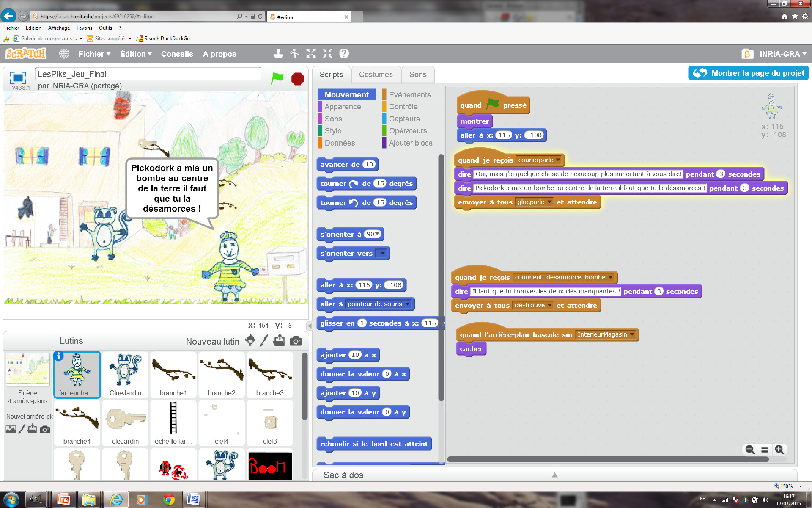Select the duplicate stamp tool
The height and width of the screenshot is (508, 812).
coord(278,54)
